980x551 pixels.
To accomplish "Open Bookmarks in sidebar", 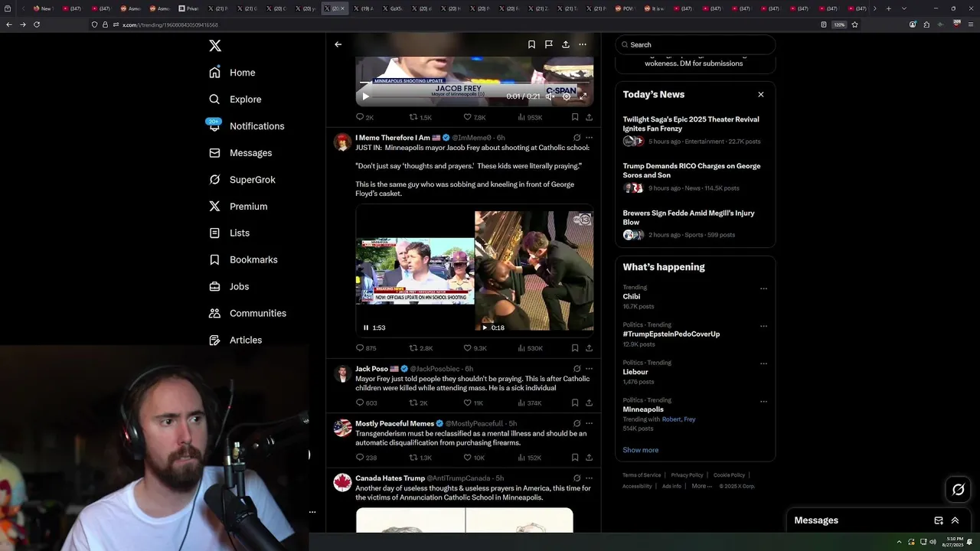I will 243,260.
